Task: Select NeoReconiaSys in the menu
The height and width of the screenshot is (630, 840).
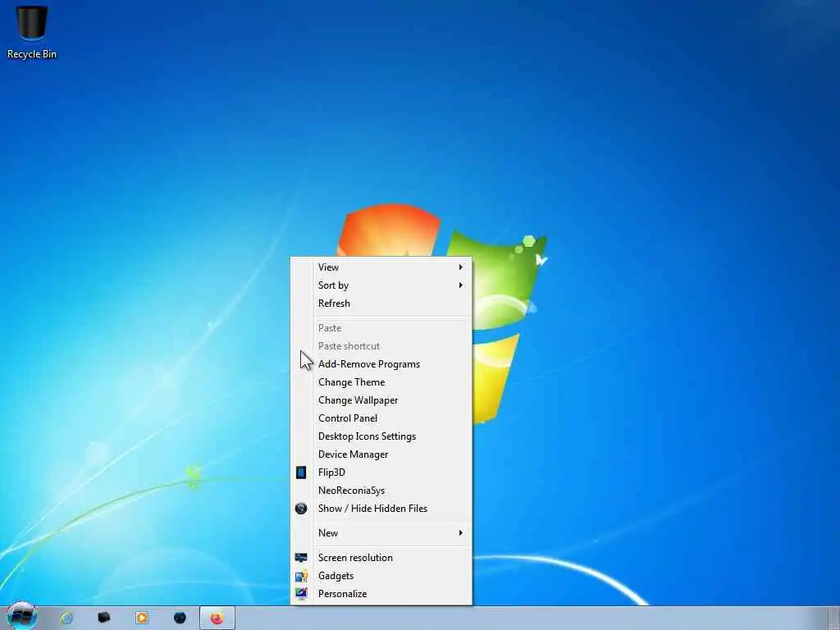Action: [x=381, y=491]
